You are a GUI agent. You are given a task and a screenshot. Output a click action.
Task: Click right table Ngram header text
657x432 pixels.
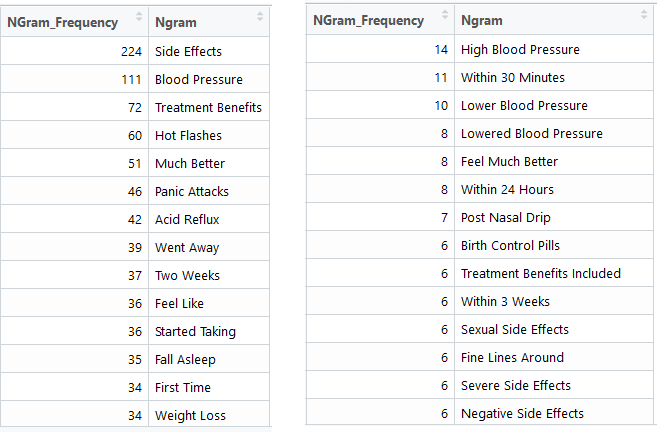click(x=482, y=20)
